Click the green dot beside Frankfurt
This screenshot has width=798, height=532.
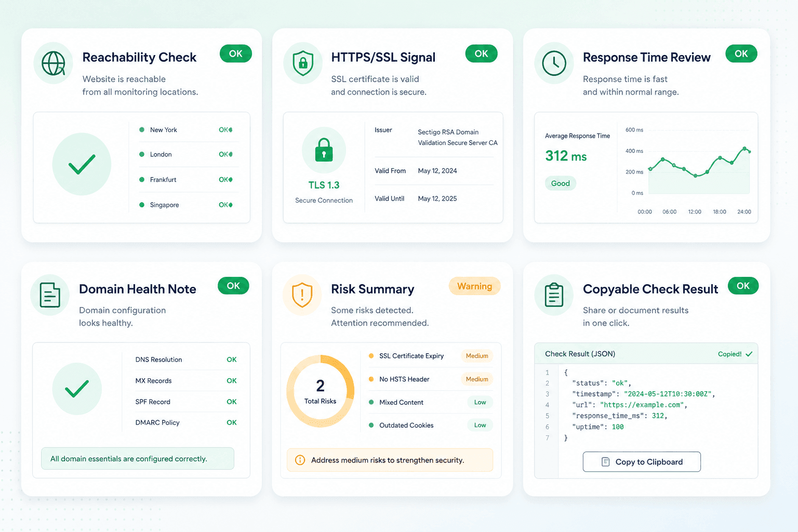coord(141,180)
